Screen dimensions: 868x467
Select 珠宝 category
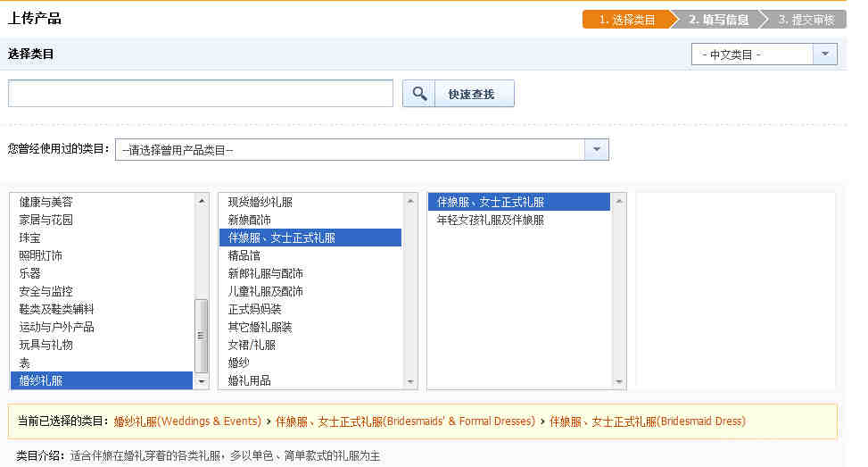[103, 238]
